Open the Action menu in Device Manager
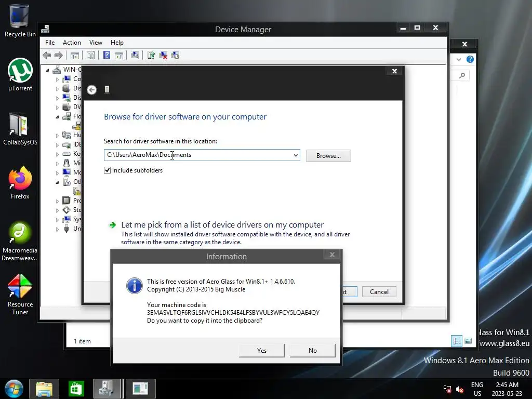532x399 pixels. click(x=72, y=43)
